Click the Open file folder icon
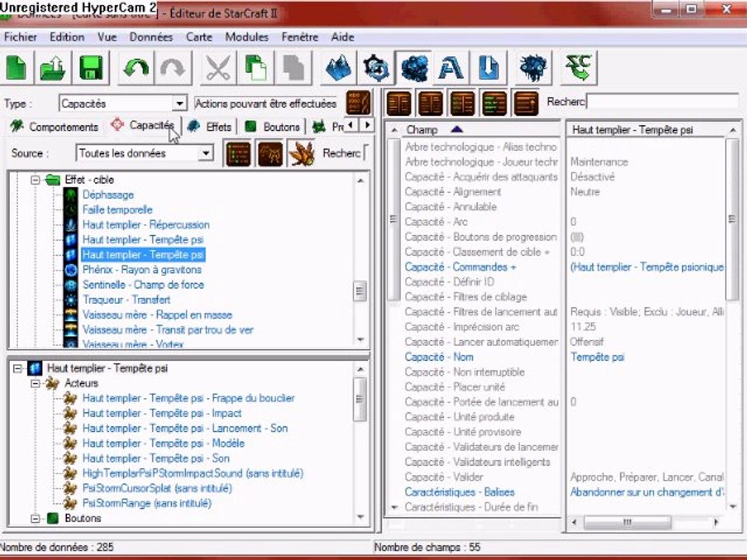The height and width of the screenshot is (560, 747). tap(53, 68)
